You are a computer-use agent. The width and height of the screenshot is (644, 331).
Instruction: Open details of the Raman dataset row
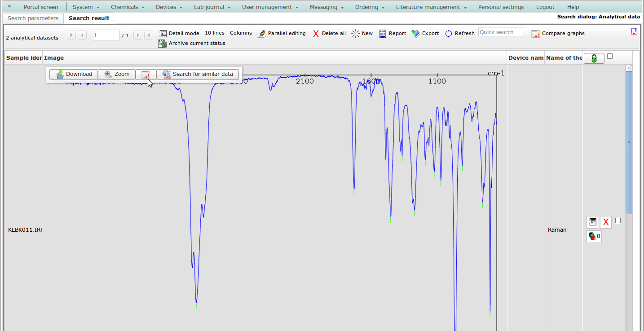click(592, 222)
